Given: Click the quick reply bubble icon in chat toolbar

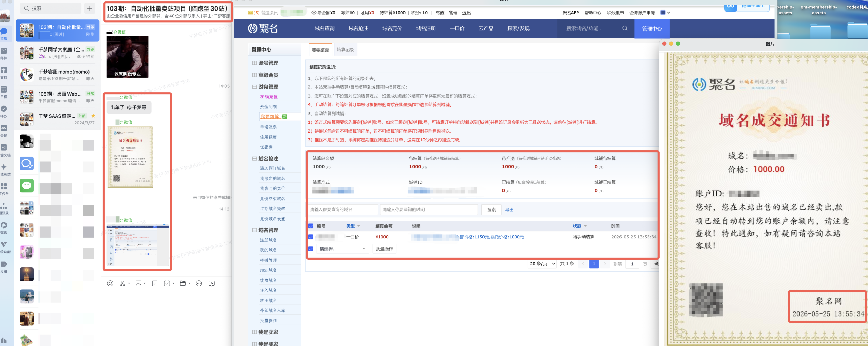Looking at the screenshot, I should tap(212, 283).
